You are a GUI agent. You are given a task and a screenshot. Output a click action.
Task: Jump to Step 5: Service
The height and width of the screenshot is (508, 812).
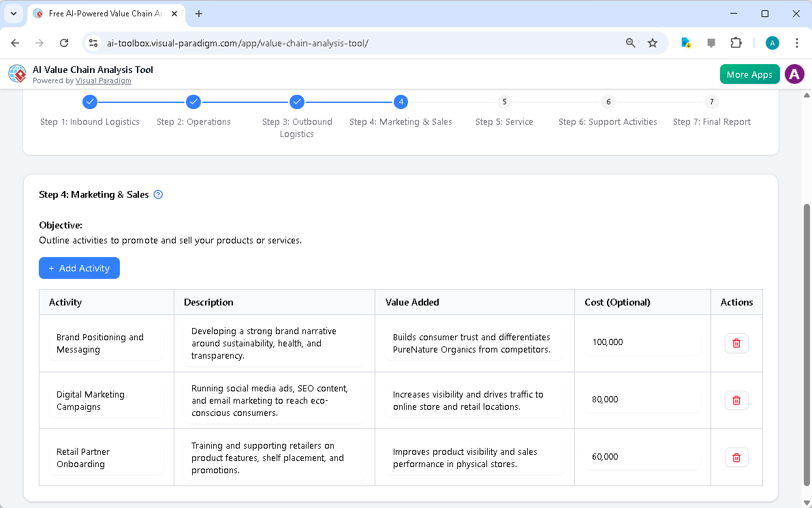click(x=504, y=102)
